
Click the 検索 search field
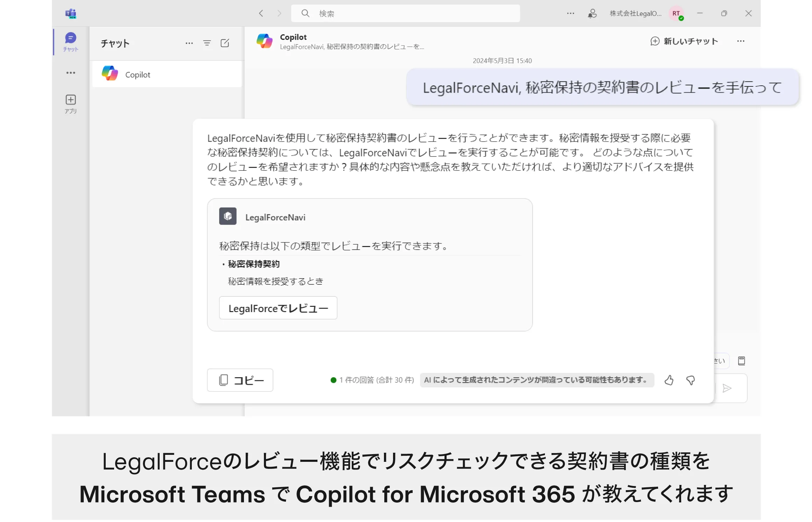coord(405,14)
